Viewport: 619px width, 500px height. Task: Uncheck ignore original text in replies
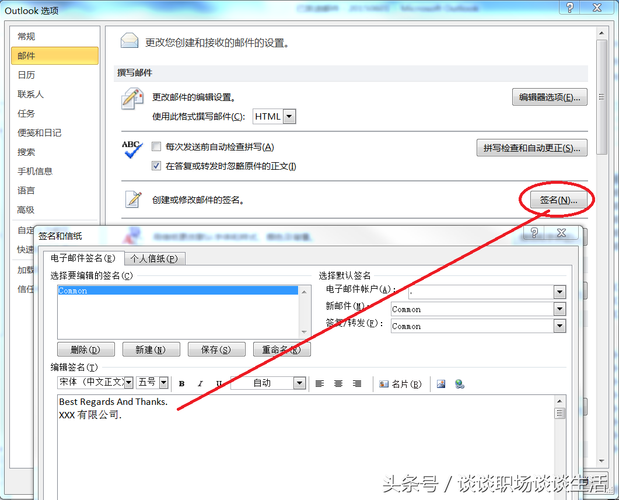156,165
